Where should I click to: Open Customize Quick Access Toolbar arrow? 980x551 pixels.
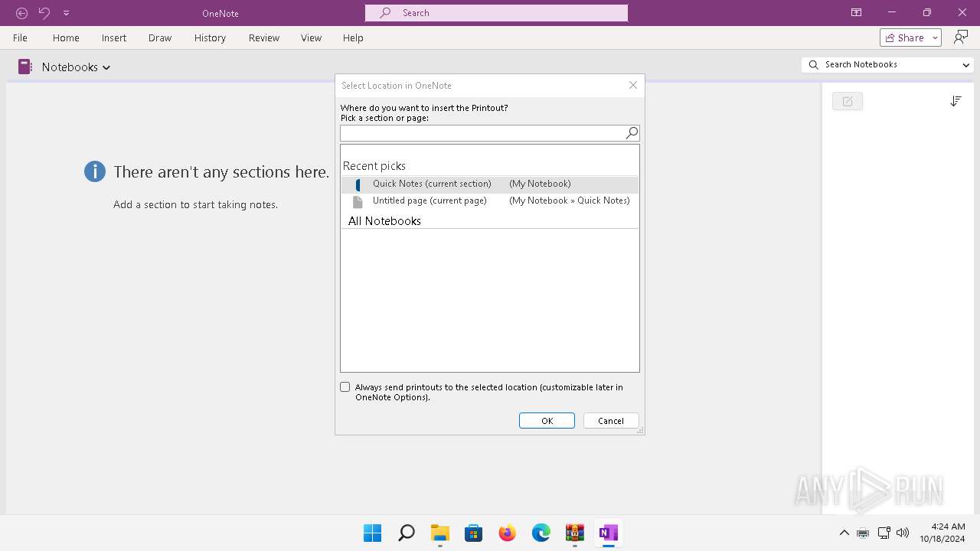point(66,13)
